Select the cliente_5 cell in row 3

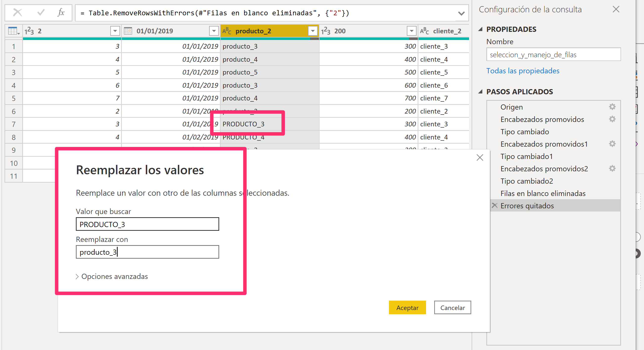(x=444, y=72)
